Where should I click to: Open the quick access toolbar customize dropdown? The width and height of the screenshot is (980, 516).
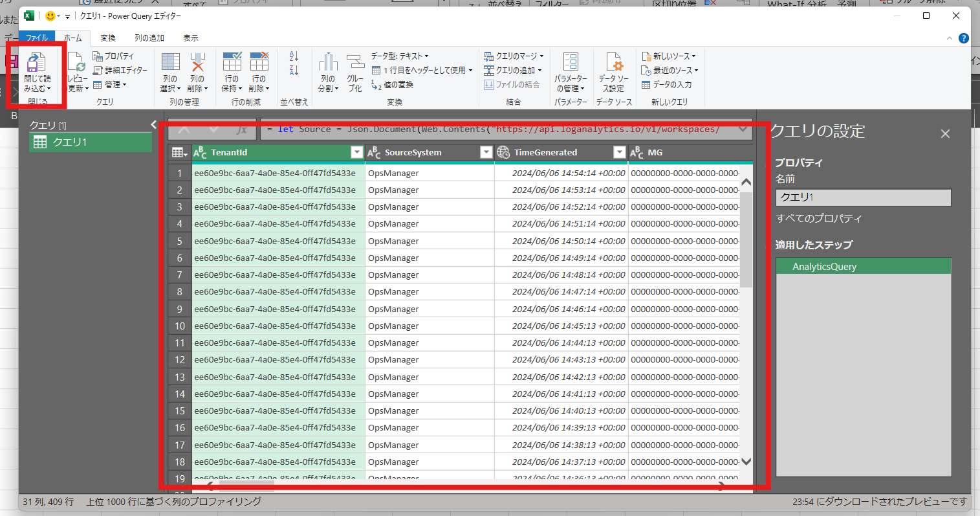click(x=67, y=16)
